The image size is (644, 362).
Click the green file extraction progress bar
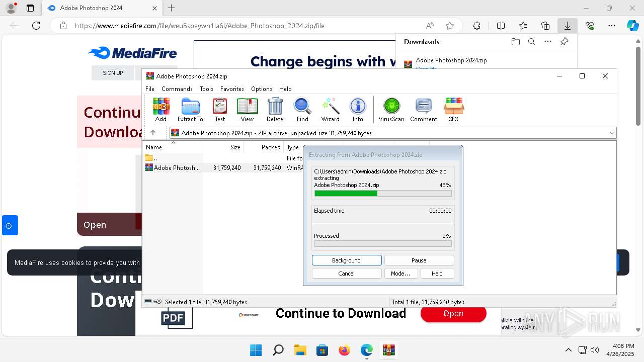click(x=383, y=193)
